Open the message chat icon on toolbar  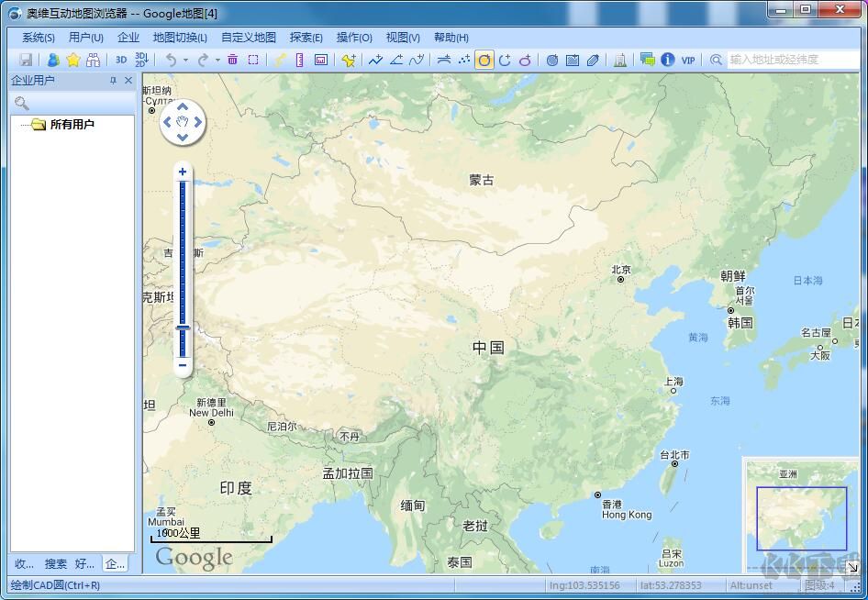648,60
